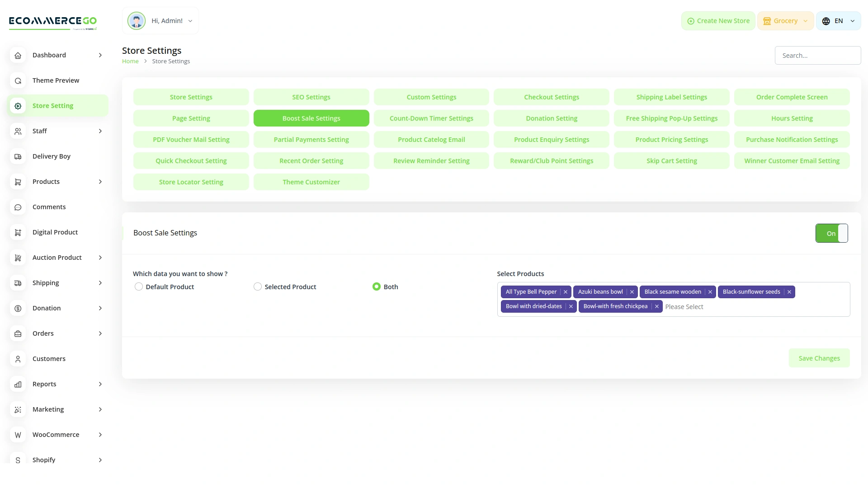Select the Theme Preview icon

18,80
